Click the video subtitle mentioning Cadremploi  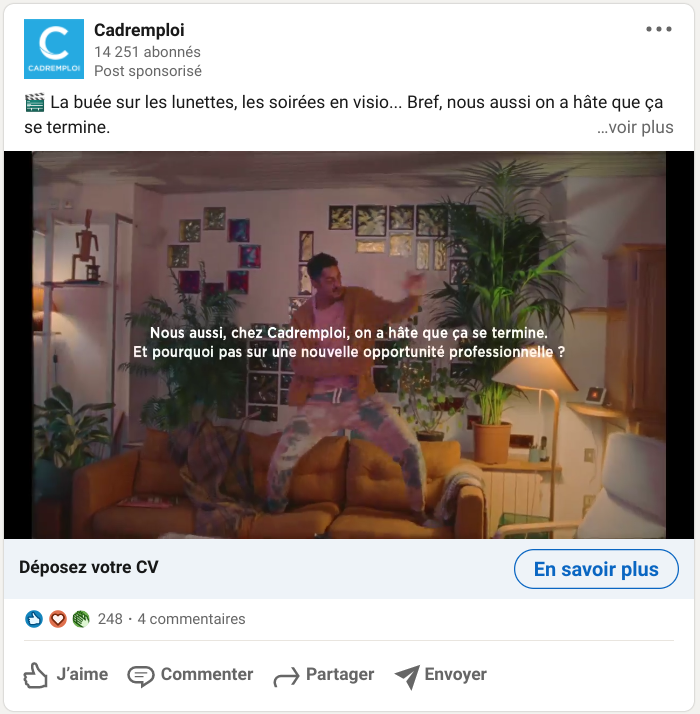(x=349, y=342)
